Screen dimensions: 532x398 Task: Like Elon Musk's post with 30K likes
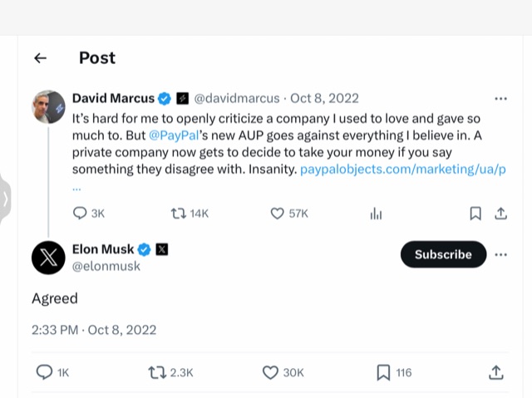[x=270, y=373]
